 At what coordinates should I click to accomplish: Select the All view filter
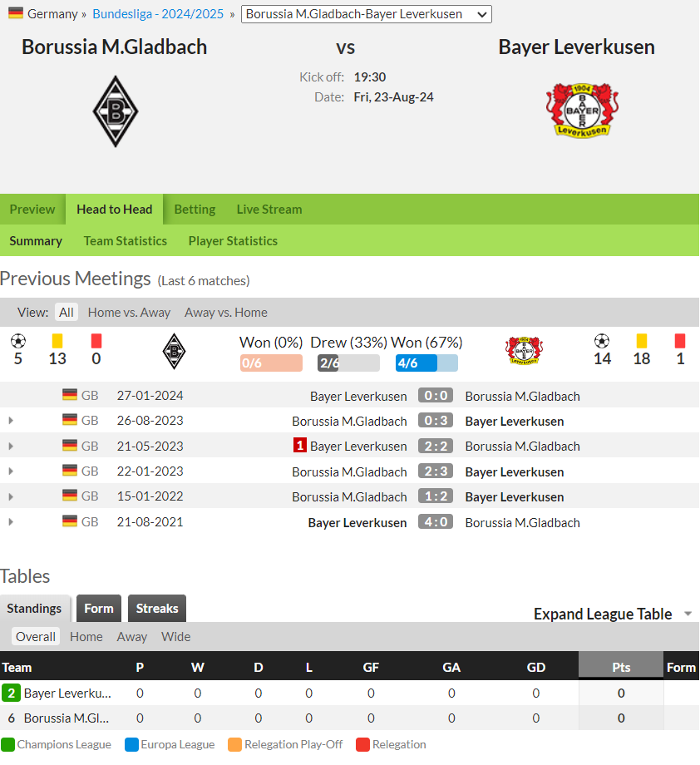67,313
